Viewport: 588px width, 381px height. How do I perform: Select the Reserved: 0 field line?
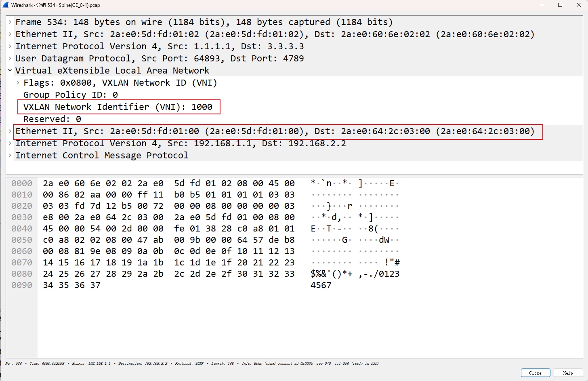coord(52,119)
